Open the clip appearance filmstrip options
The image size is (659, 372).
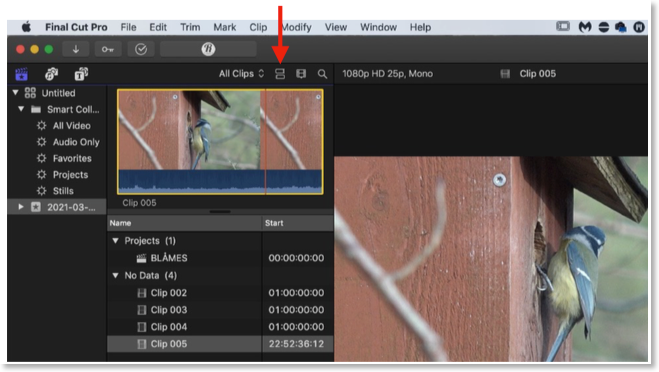(x=301, y=74)
